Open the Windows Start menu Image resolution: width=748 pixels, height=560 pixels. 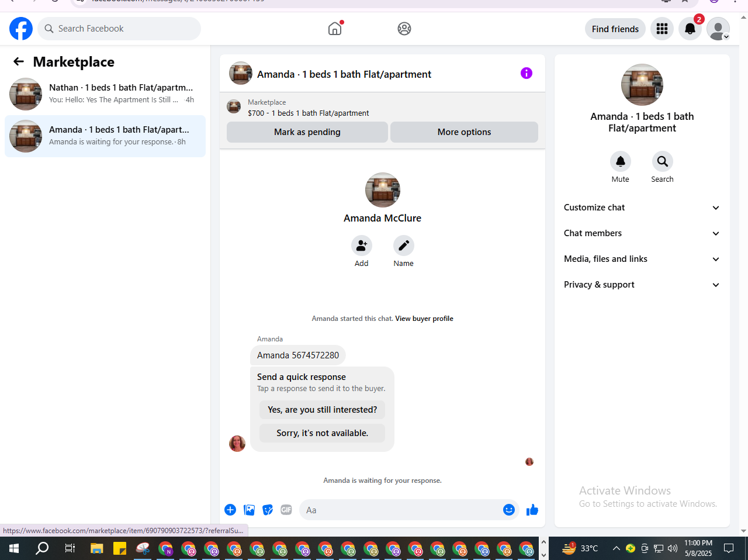[14, 548]
